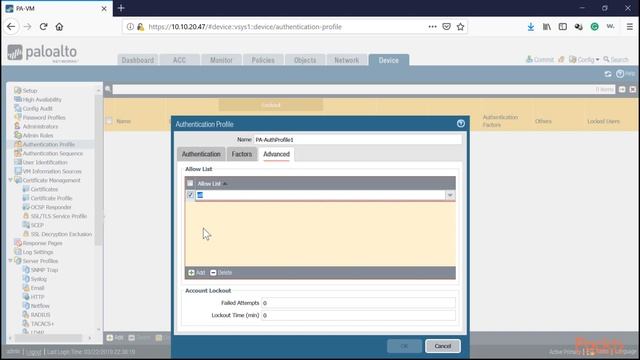Viewport: 640px width, 360px height.
Task: Open Syslog server profile
Action: click(38, 279)
